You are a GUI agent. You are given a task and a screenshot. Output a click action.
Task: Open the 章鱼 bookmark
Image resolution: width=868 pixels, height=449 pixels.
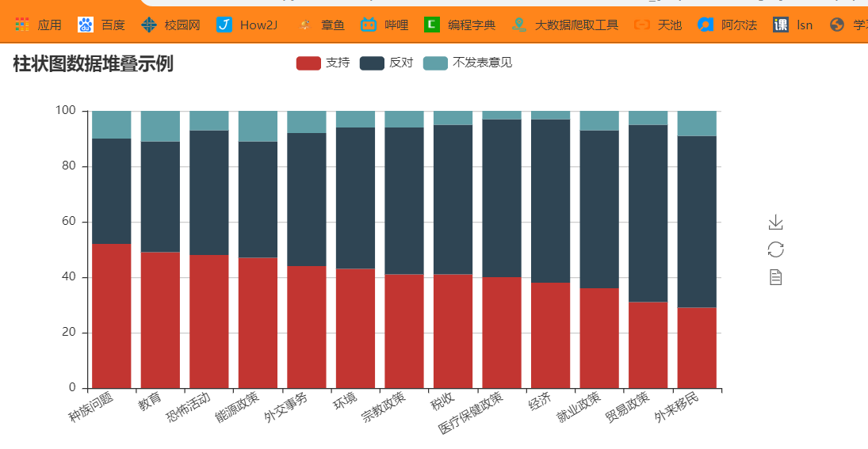[x=321, y=25]
